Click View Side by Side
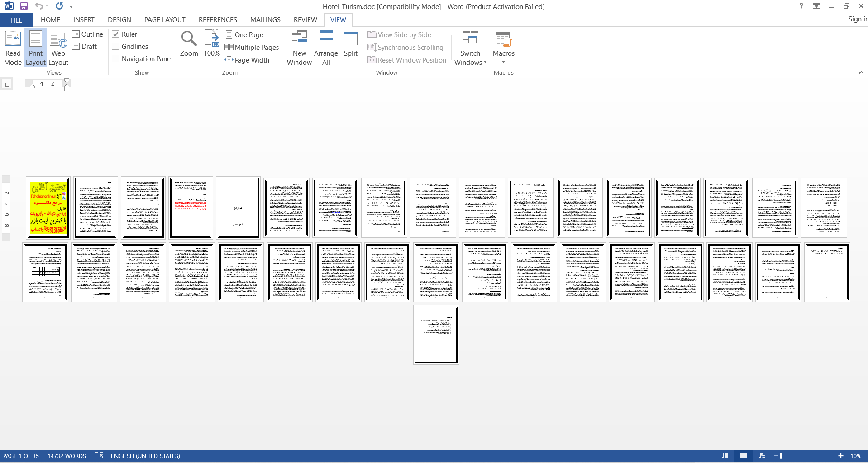 [x=400, y=35]
